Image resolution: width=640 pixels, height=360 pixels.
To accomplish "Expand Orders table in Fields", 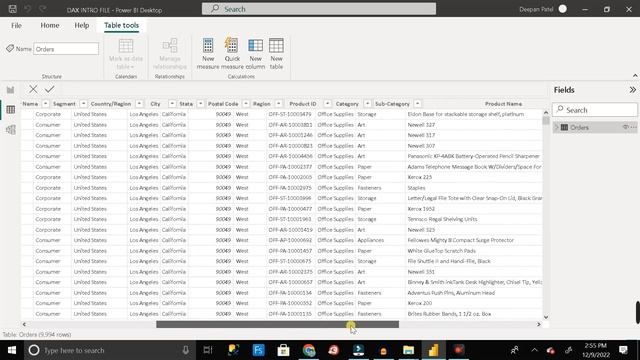I will [x=556, y=127].
